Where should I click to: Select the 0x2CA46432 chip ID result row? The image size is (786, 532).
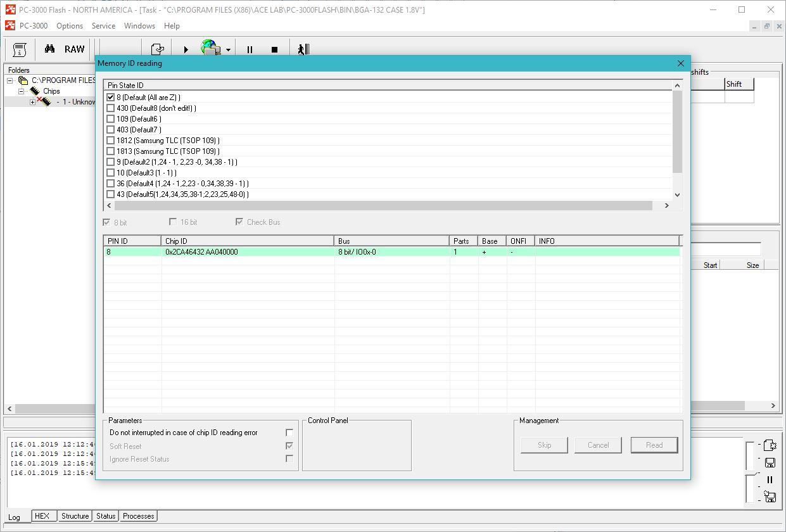click(247, 252)
